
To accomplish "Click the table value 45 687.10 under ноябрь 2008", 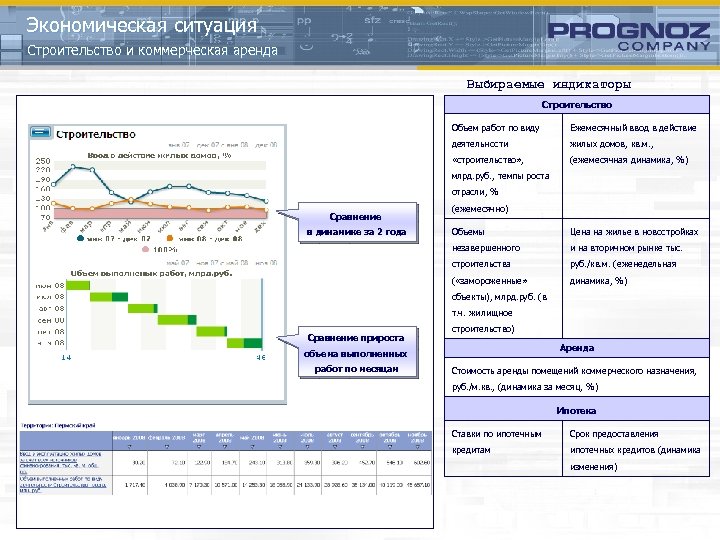I will point(417,484).
